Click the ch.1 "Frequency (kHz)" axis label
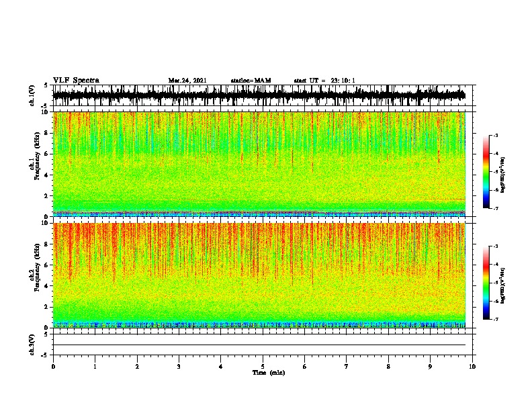The width and height of the screenshot is (532, 411). (37, 156)
